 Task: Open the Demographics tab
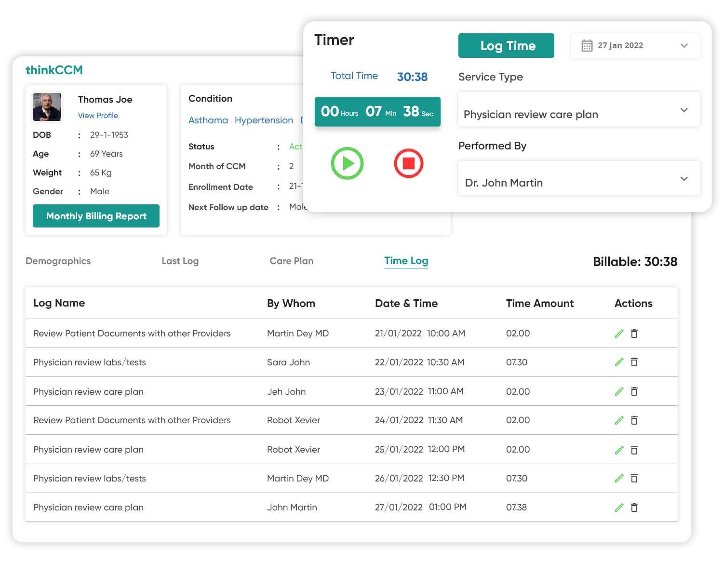(58, 261)
